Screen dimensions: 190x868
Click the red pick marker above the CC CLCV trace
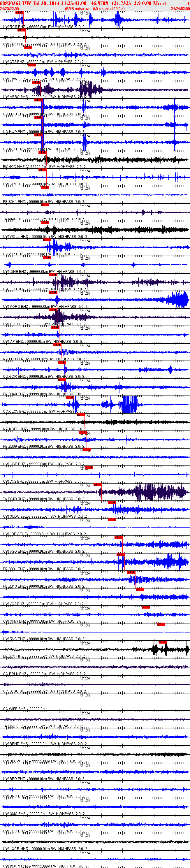click(x=70, y=397)
